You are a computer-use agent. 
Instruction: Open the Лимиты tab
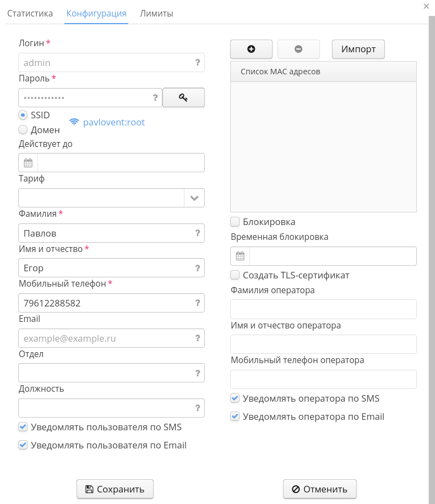pyautogui.click(x=156, y=13)
